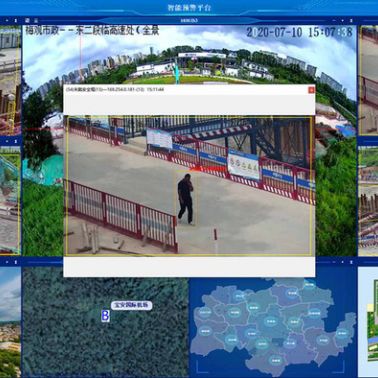Click rightmost header icon above top-right thumbnail
Screen dimensions: 378x378
tap(351, 20)
